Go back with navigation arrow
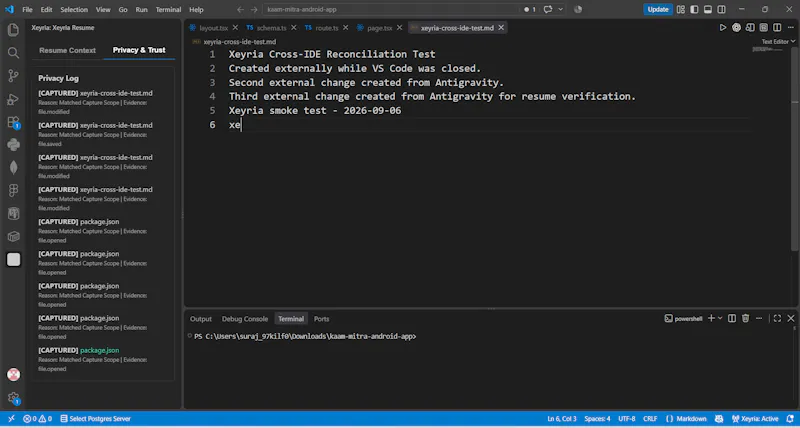Screen dimensions: 800x428 tap(240, 9)
